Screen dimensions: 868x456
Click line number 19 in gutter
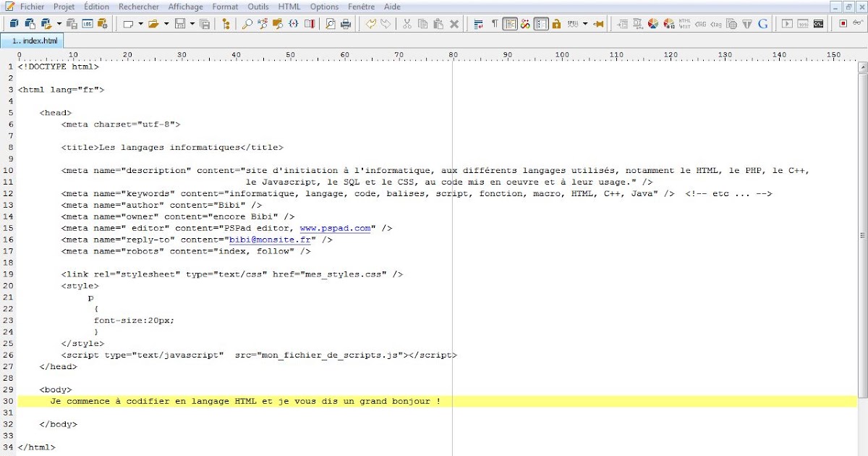click(x=8, y=274)
